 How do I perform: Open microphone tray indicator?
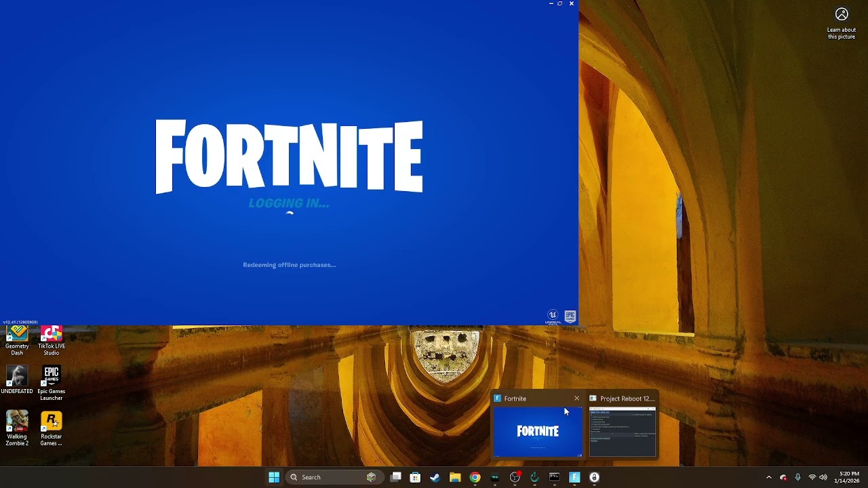coord(797,477)
